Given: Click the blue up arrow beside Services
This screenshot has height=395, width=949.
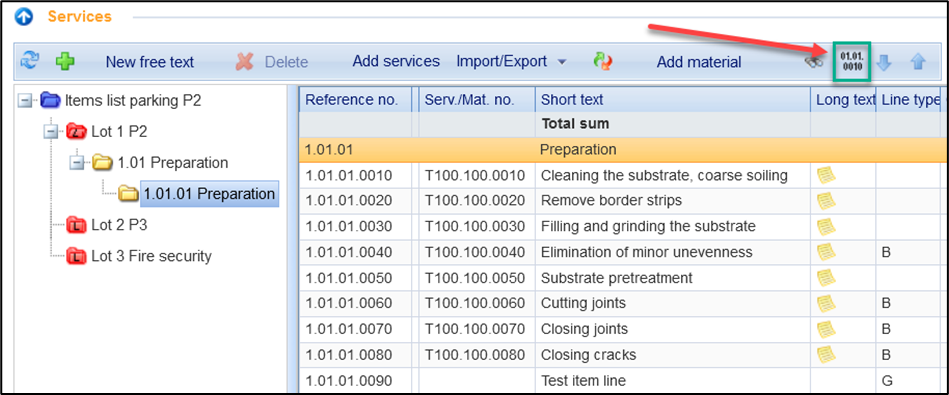Looking at the screenshot, I should [24, 17].
